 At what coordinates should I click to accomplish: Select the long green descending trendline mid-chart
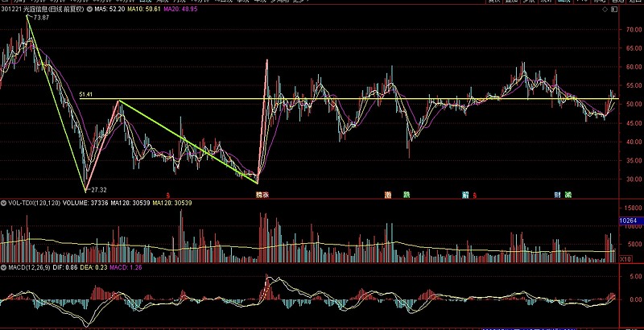tap(188, 142)
